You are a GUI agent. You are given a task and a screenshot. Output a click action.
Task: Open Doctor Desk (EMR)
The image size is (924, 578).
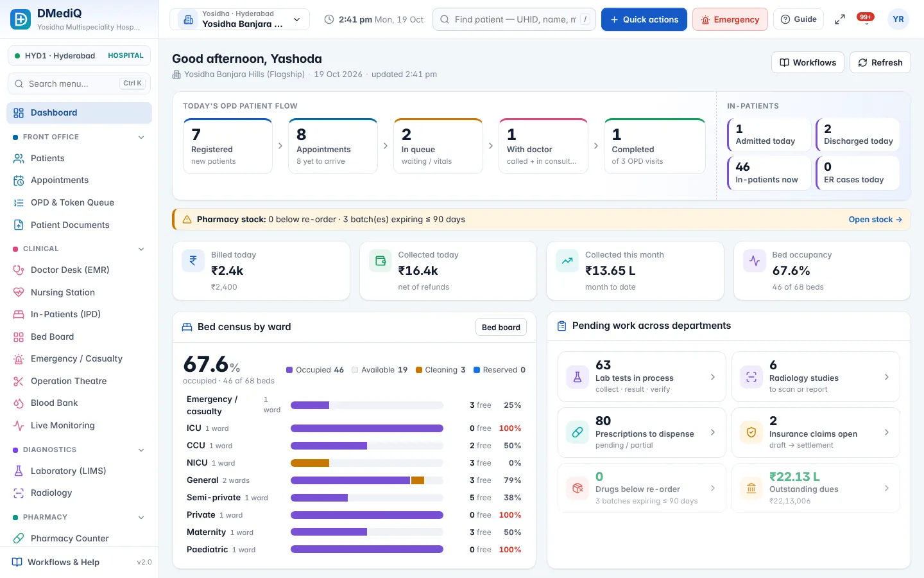(x=80, y=270)
